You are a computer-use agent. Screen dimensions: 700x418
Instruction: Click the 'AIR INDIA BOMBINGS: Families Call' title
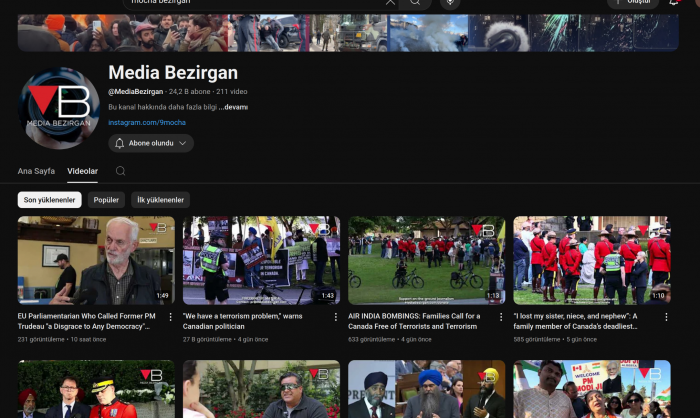(x=414, y=321)
